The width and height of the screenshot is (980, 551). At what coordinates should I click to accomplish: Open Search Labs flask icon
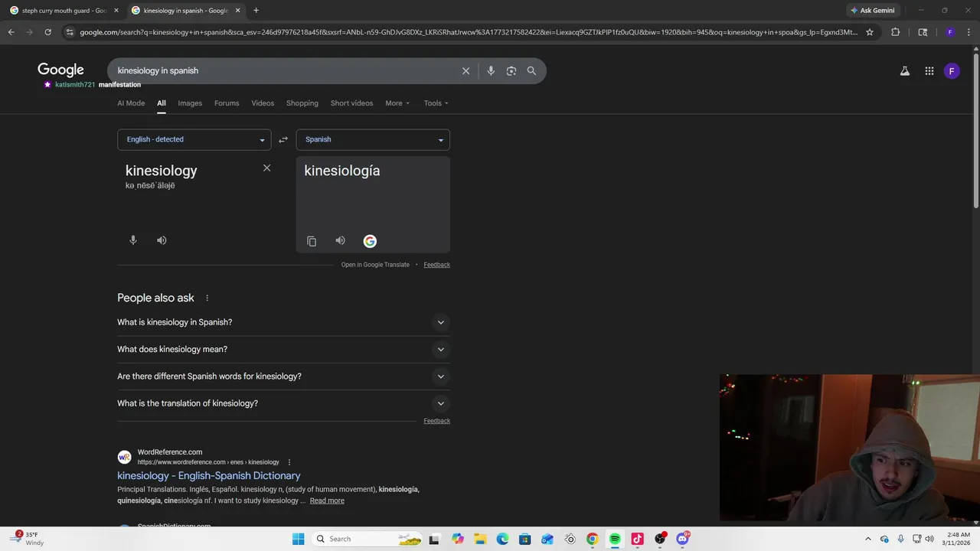905,71
